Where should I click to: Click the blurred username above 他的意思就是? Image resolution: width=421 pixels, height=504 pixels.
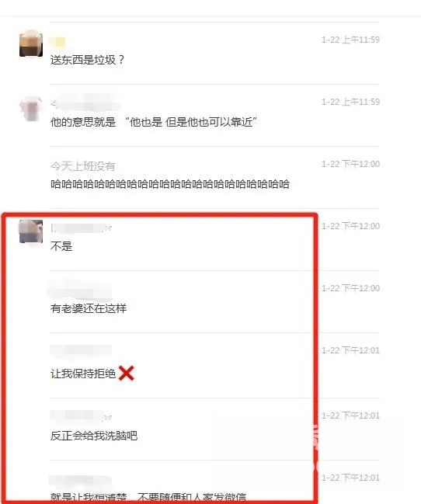point(85,103)
